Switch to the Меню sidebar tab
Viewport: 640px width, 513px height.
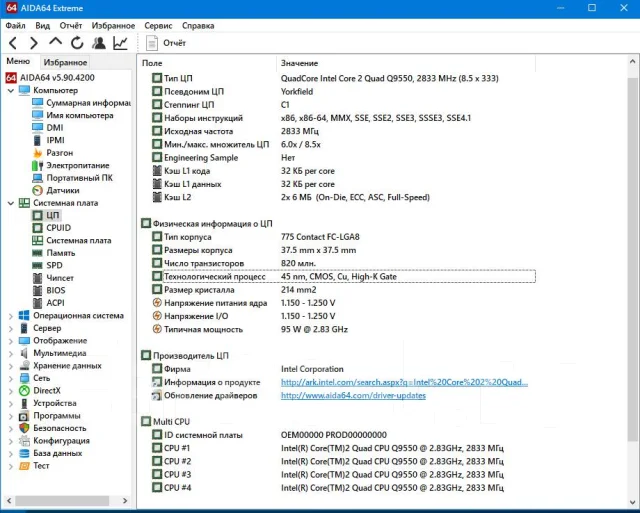coord(18,61)
